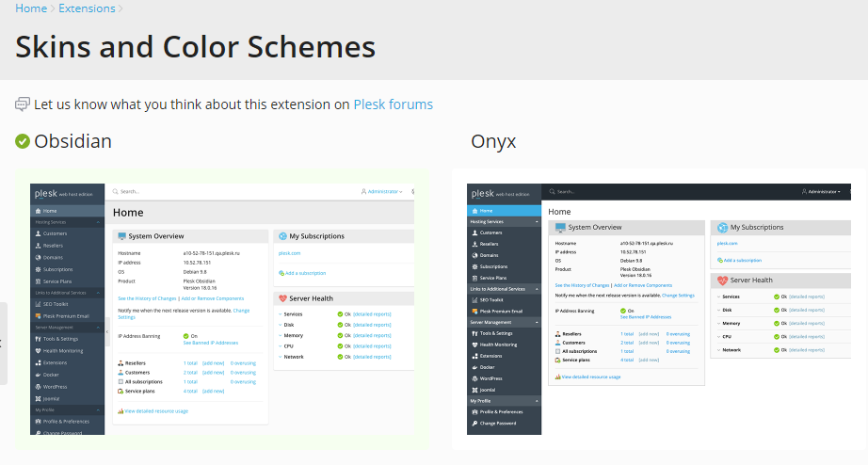868x465 pixels.
Task: Open the Plesk forums link
Action: (x=393, y=104)
